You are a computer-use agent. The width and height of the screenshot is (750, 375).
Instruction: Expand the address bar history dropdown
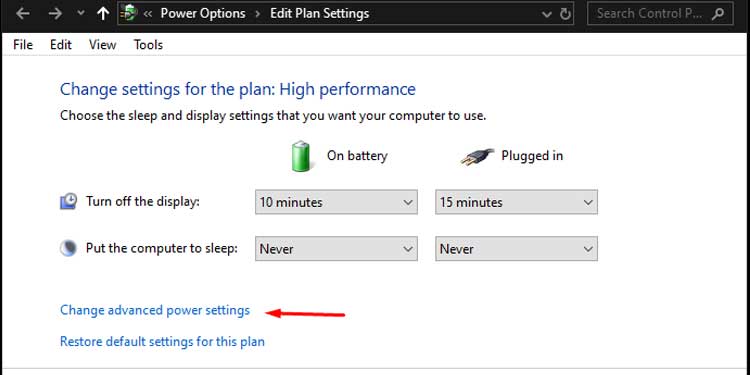click(x=547, y=14)
